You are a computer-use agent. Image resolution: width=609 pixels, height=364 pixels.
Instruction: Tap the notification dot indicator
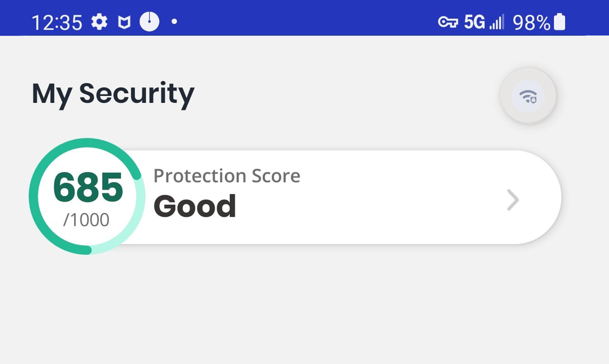pyautogui.click(x=174, y=22)
